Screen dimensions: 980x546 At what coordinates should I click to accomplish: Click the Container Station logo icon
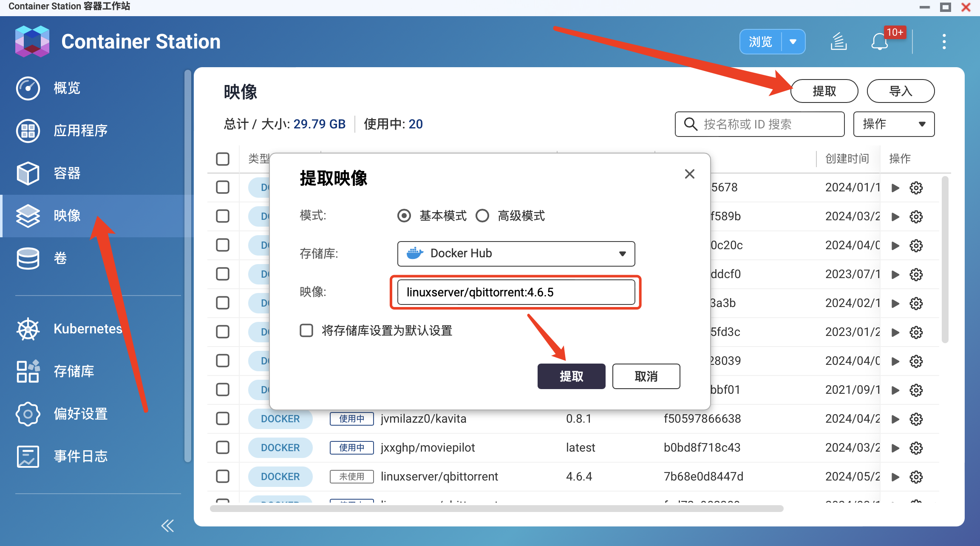[32, 41]
